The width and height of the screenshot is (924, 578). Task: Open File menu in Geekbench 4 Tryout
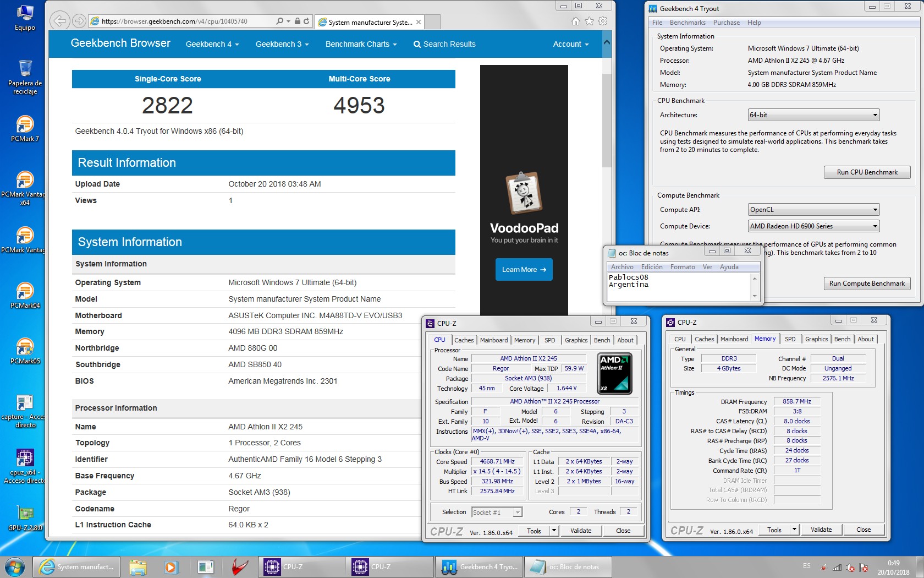pyautogui.click(x=657, y=23)
